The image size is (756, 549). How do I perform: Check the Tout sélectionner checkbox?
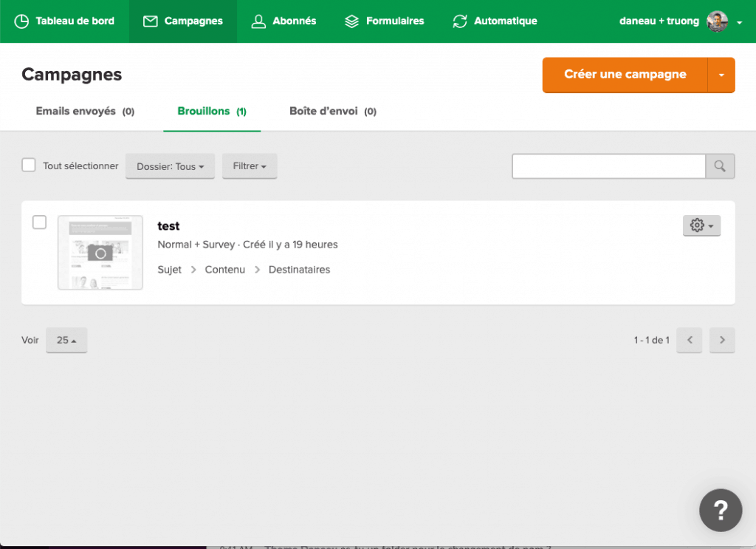[29, 166]
